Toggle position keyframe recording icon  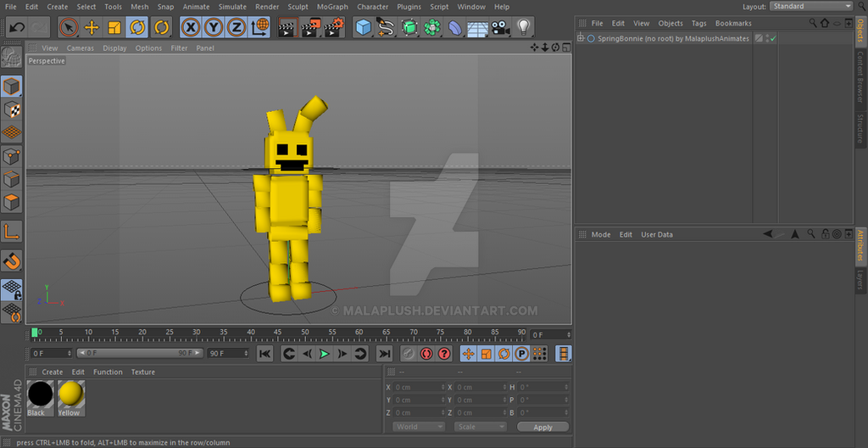click(x=468, y=353)
